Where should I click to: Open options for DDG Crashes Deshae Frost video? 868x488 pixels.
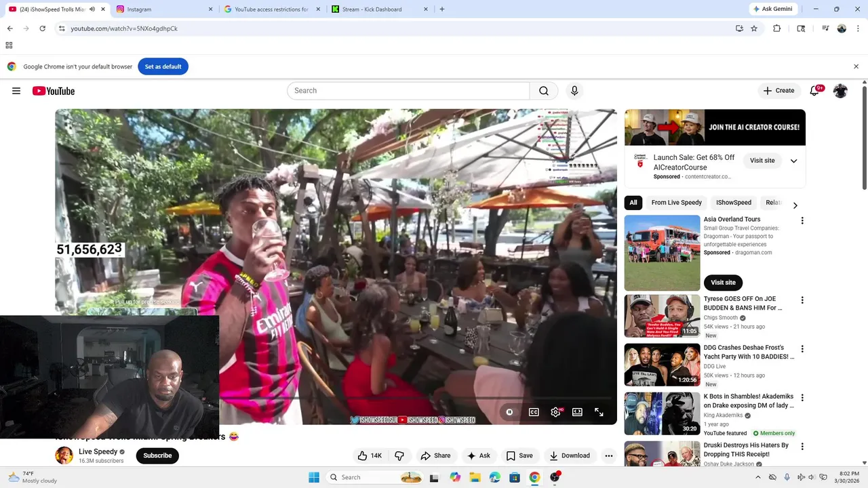click(802, 349)
